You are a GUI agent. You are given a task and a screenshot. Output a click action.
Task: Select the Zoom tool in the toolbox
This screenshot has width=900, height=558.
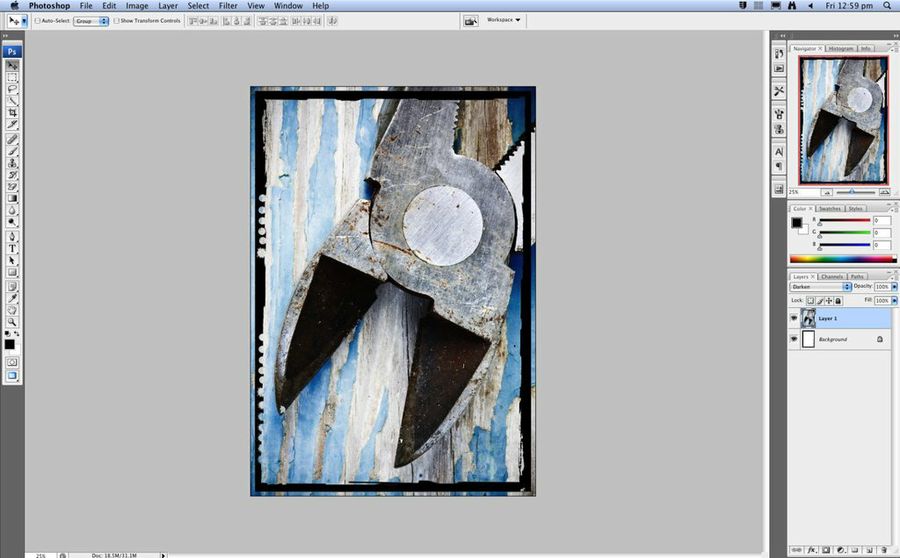click(x=12, y=322)
